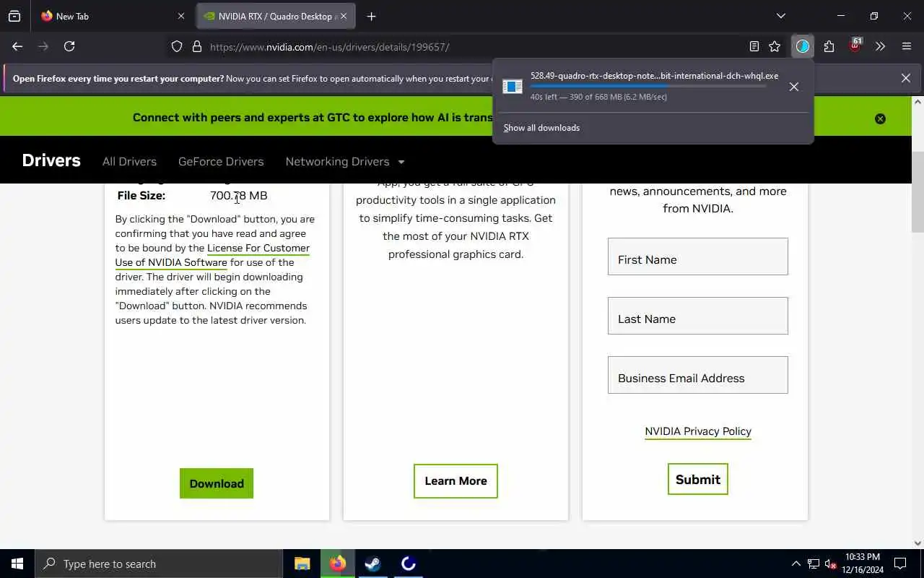Open the extensions puzzle icon
This screenshot has height=578, width=924.
click(829, 46)
